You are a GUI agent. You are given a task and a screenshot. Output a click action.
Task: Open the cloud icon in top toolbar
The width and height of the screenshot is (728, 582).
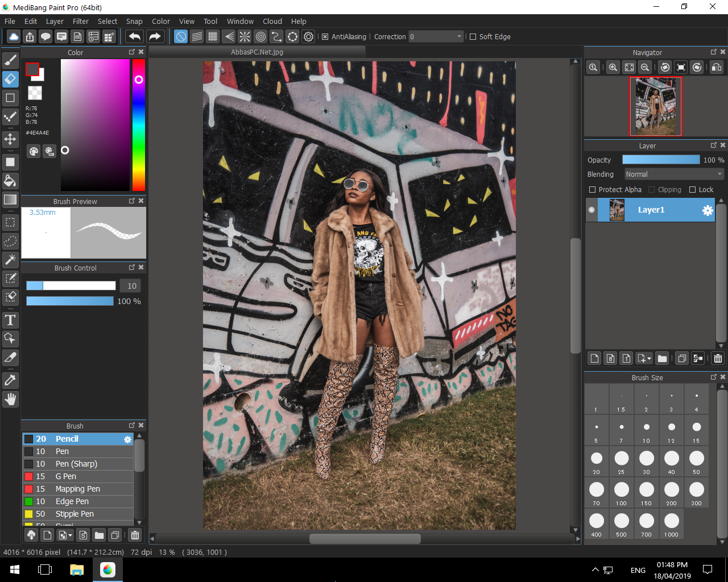[x=14, y=36]
